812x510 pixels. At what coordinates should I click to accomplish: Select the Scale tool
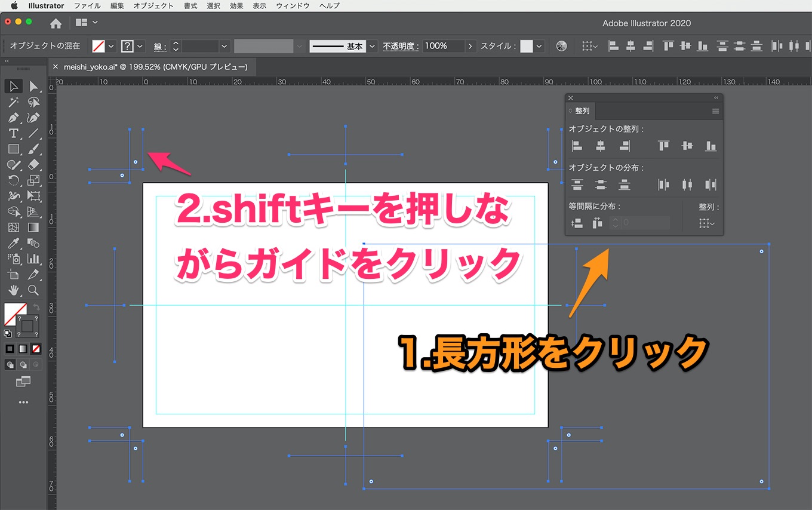click(33, 180)
